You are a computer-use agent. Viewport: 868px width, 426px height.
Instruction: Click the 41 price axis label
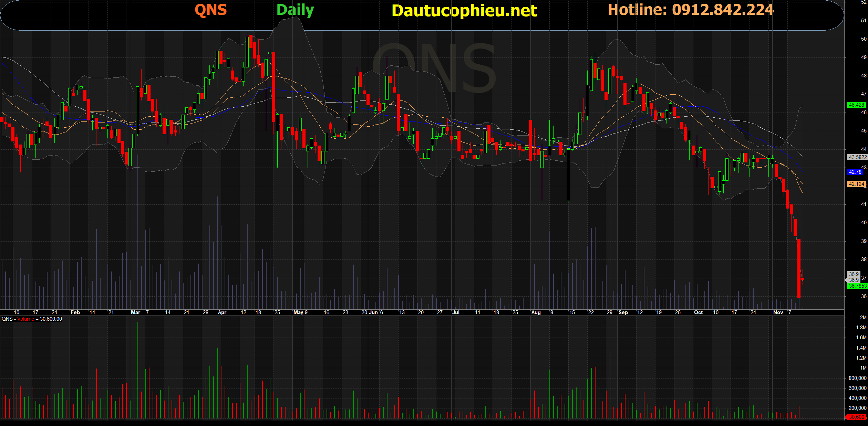point(864,204)
